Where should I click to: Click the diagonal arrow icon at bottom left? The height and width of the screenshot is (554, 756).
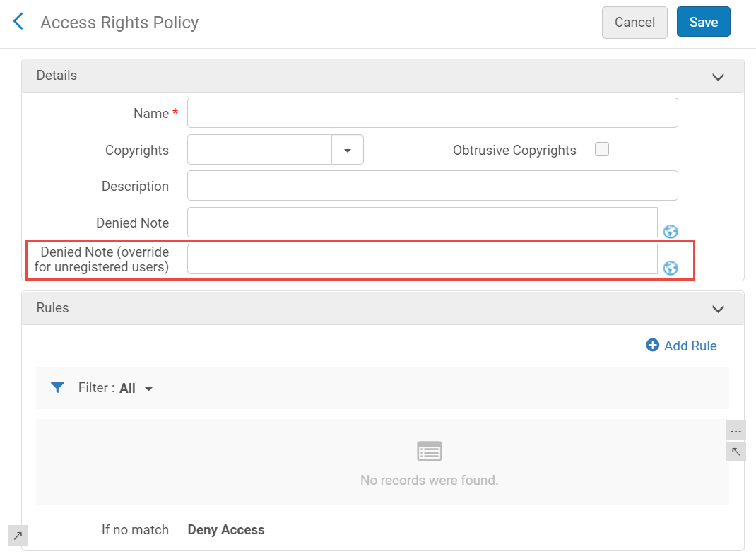[17, 535]
